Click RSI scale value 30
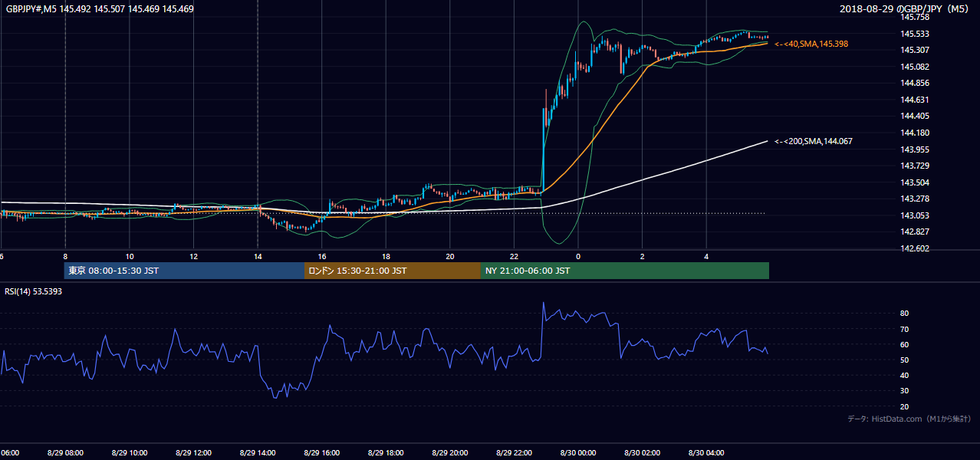Screen dimensions: 980x460 pyautogui.click(x=905, y=391)
